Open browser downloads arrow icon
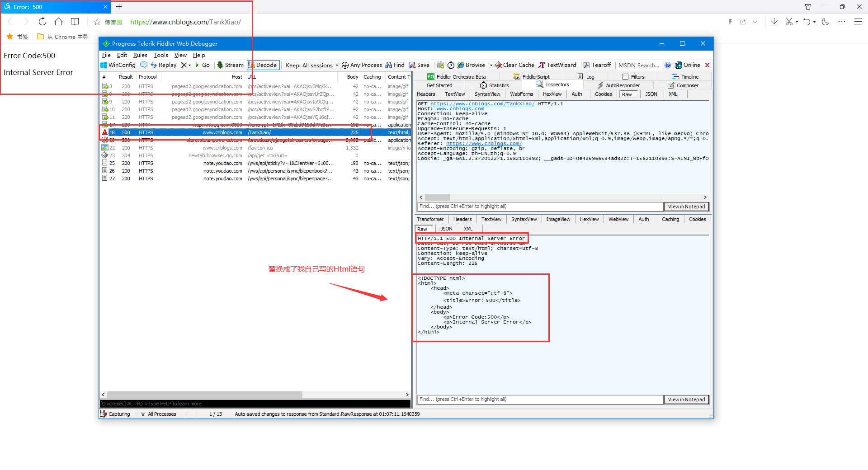This screenshot has width=868, height=470. (x=774, y=22)
